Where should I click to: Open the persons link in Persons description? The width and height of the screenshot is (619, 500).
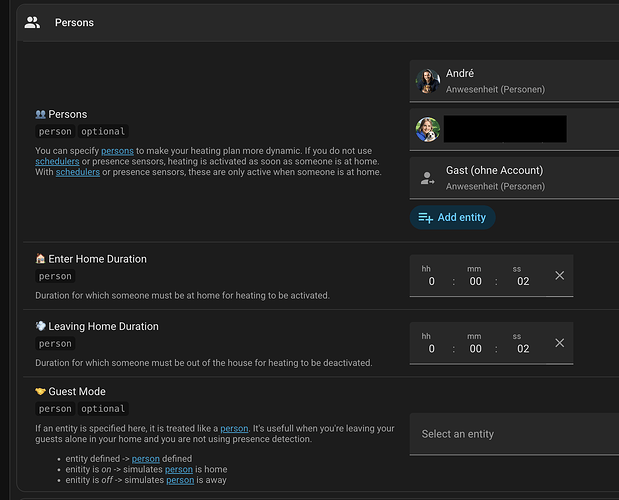[x=117, y=151]
